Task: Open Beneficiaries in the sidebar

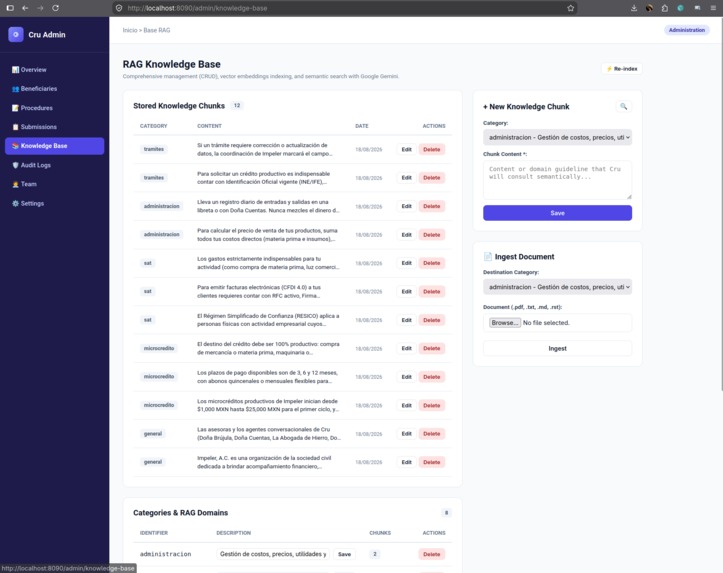Action: click(54, 89)
